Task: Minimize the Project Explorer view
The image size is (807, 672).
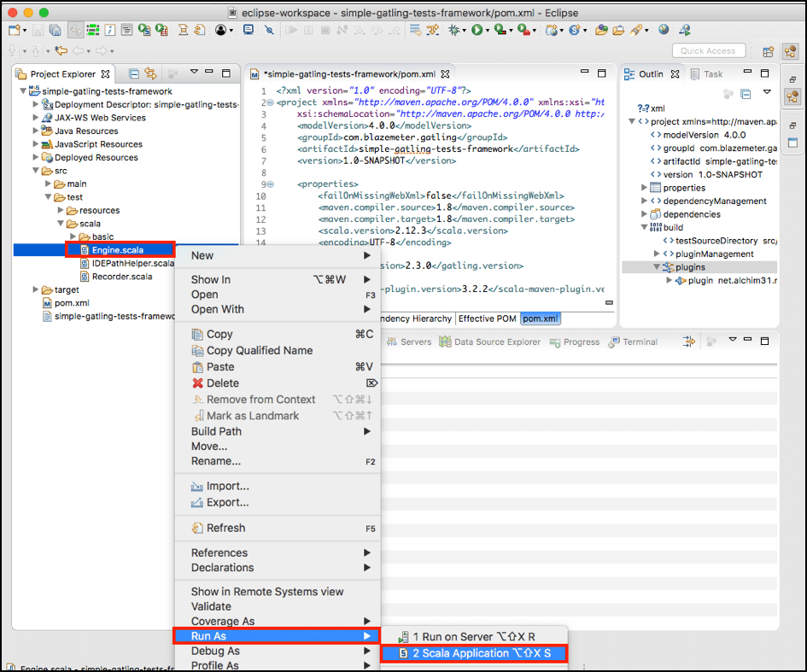Action: pos(209,72)
